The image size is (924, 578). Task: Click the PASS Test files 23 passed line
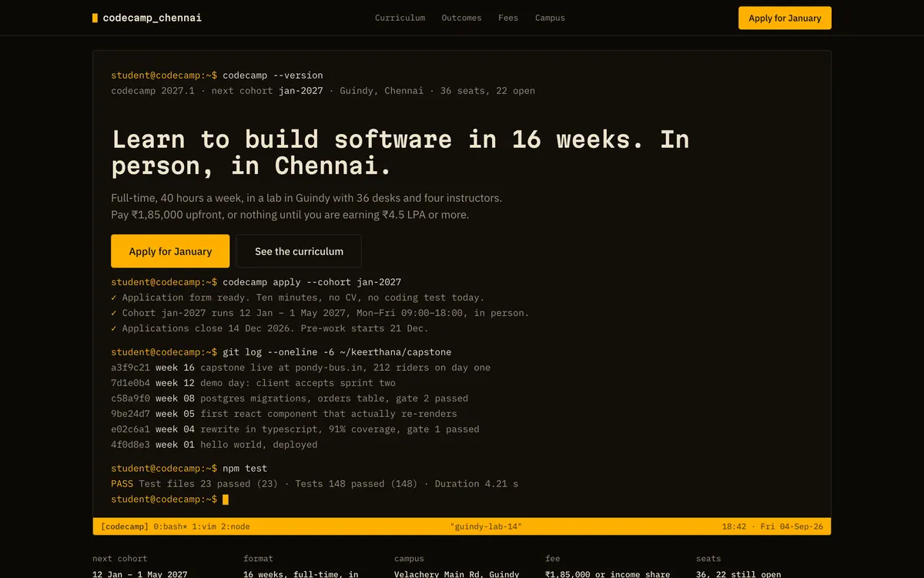(x=314, y=484)
